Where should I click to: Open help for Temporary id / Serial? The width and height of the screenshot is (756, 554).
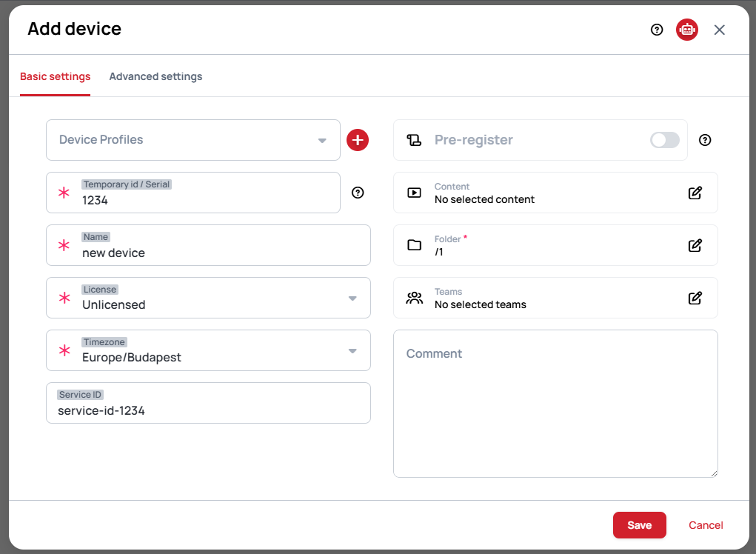tap(358, 193)
